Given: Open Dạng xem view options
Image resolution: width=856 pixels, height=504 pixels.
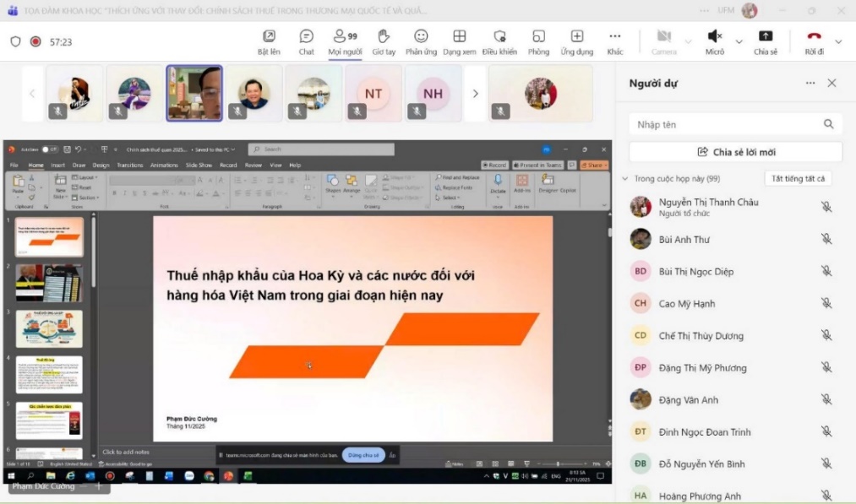Looking at the screenshot, I should (x=459, y=37).
